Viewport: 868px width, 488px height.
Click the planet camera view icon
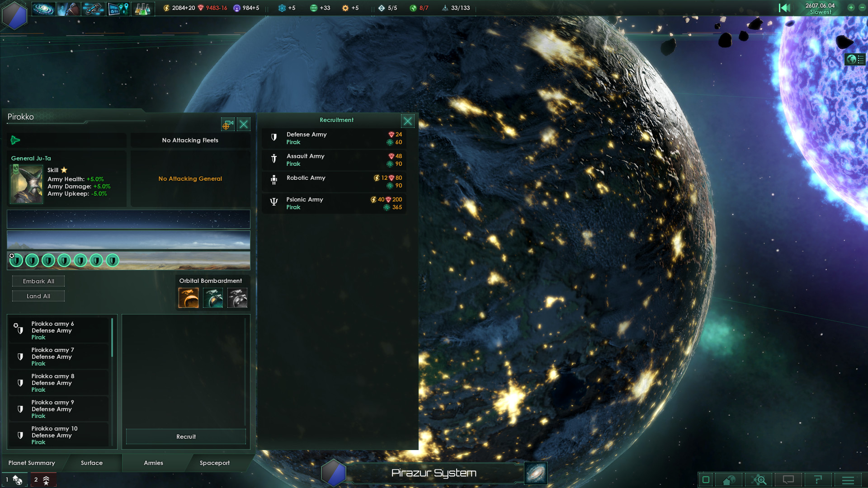228,125
